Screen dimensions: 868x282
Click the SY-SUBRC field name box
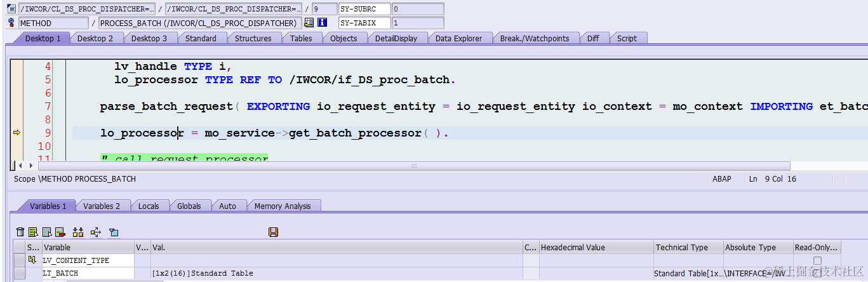pos(364,9)
